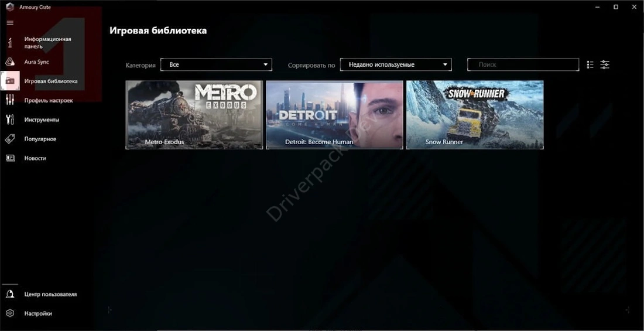Open Новости section

[x=35, y=158]
